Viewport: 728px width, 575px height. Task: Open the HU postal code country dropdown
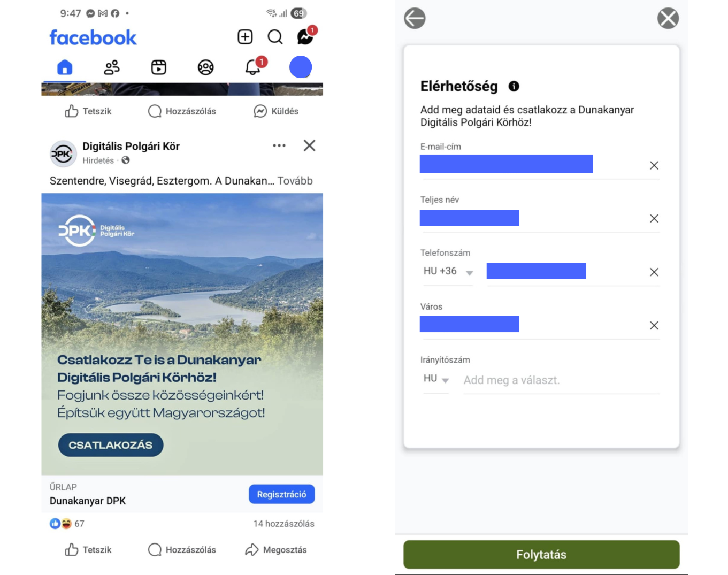click(x=436, y=379)
